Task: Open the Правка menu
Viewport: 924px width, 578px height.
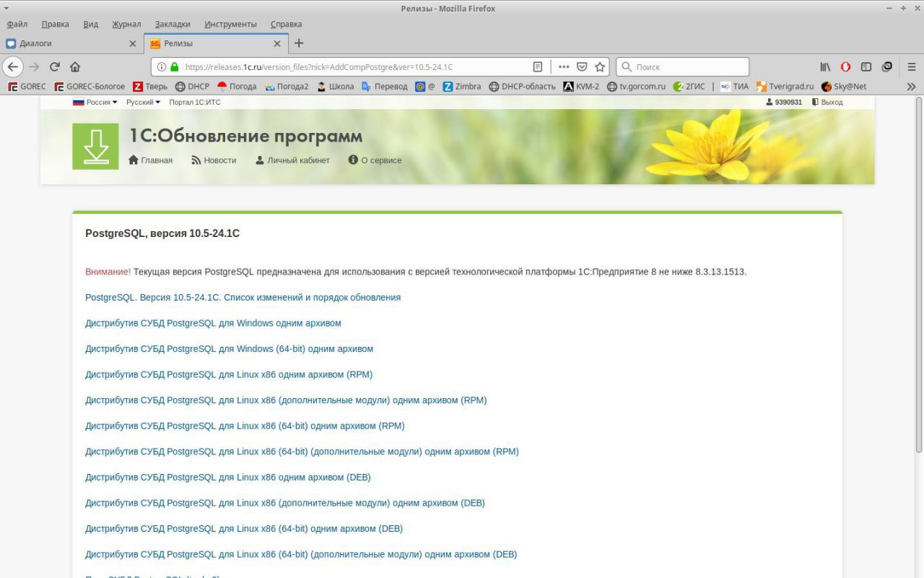Action: [x=56, y=24]
